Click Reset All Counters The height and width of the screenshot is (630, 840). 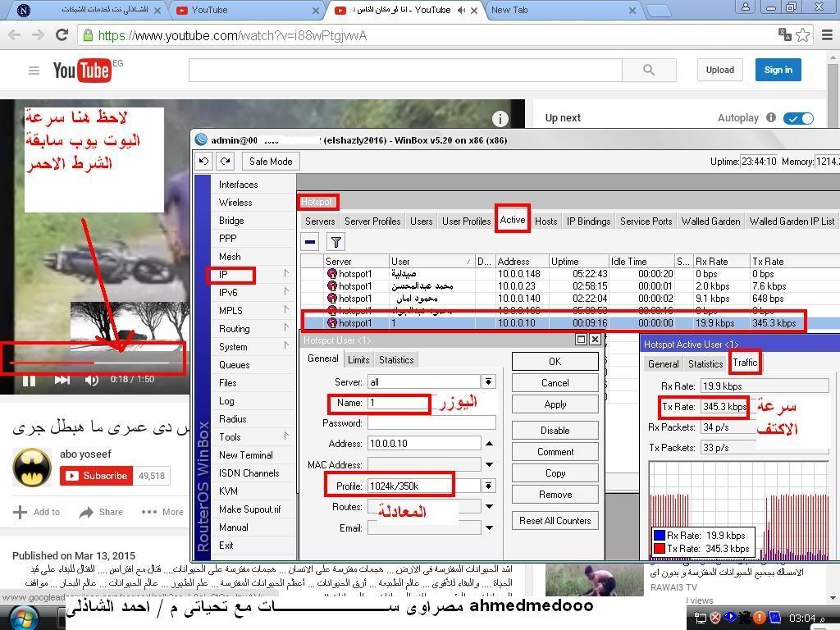tap(555, 521)
